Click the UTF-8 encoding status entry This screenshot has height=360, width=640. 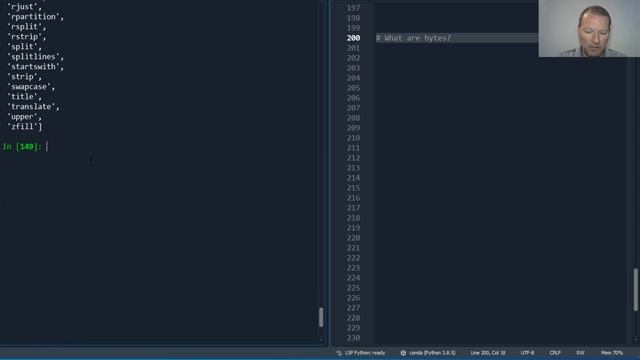click(x=527, y=353)
